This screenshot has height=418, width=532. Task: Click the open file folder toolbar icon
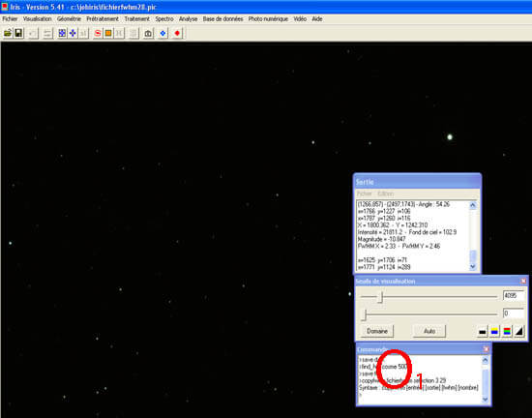8,33
